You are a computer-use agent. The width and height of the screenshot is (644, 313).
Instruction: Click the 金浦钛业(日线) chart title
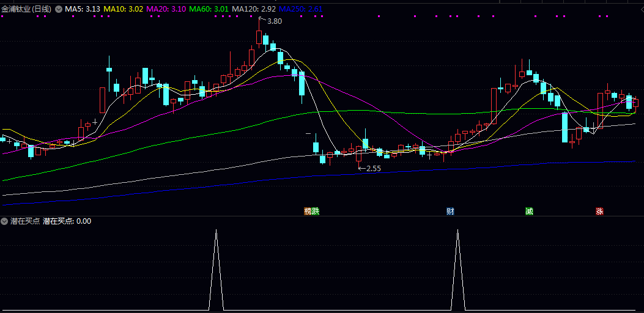click(26, 9)
